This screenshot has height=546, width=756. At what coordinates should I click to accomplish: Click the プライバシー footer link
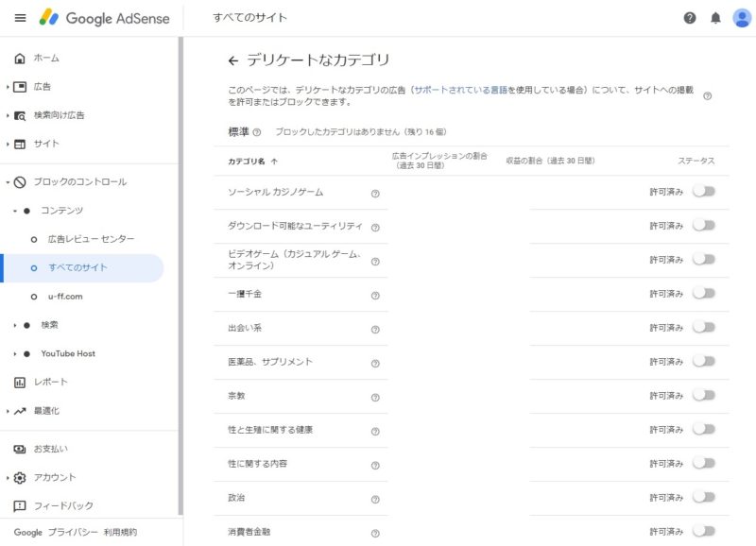pos(73,533)
